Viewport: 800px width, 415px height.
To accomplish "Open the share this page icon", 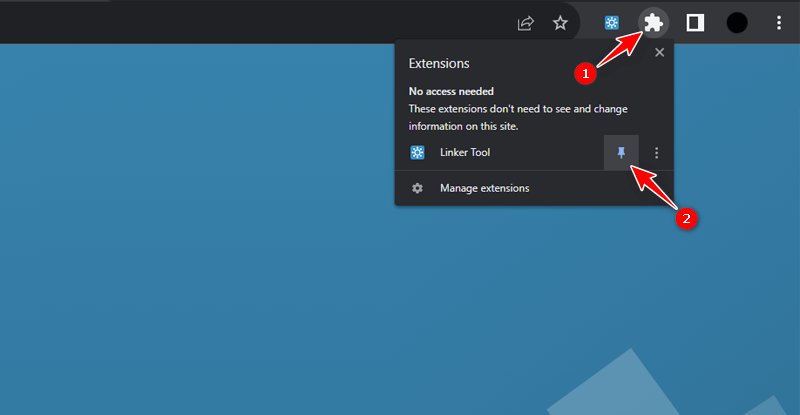I will [526, 23].
